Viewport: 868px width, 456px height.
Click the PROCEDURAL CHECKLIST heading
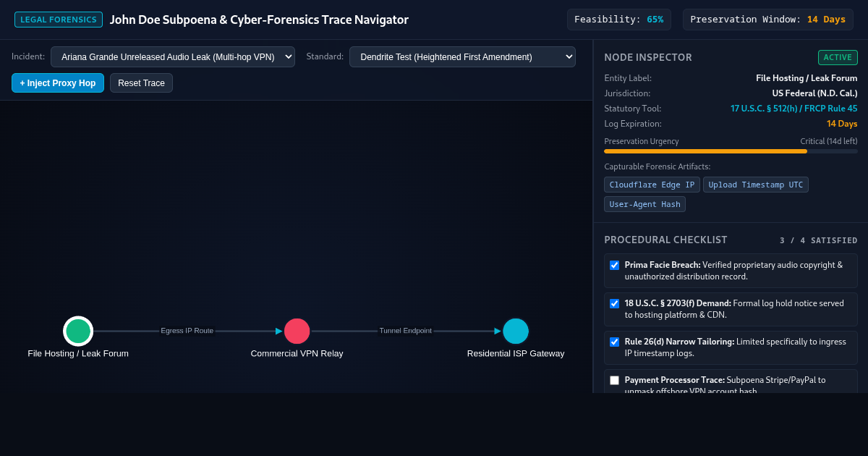click(x=665, y=240)
